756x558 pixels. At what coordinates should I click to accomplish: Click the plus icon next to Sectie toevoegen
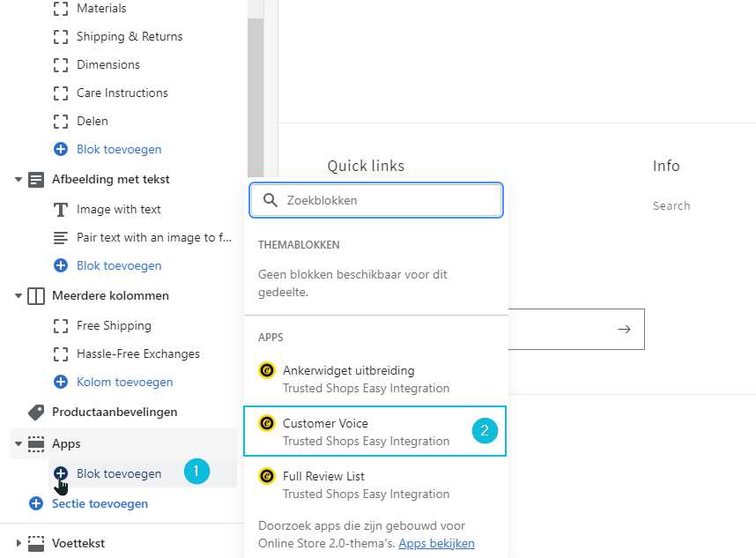point(36,503)
